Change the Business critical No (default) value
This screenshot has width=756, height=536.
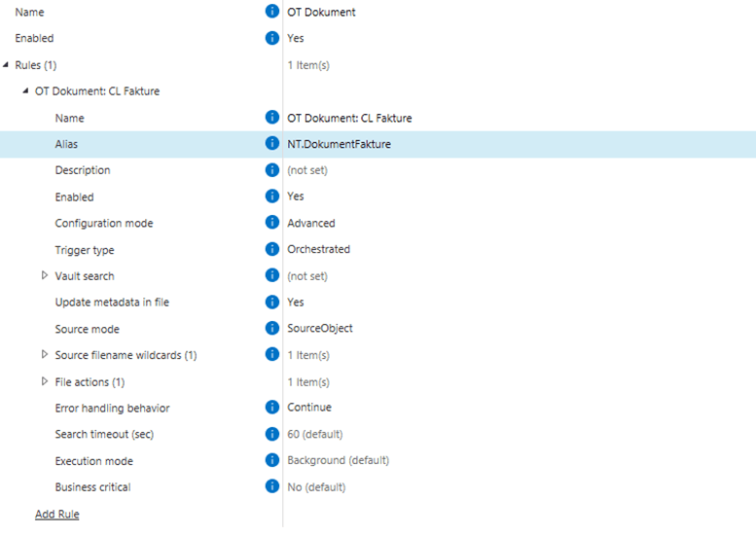[x=316, y=486]
